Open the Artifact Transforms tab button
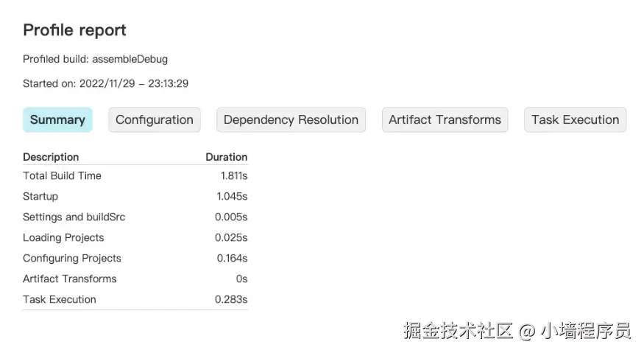Image resolution: width=644 pixels, height=353 pixels. pyautogui.click(x=445, y=120)
